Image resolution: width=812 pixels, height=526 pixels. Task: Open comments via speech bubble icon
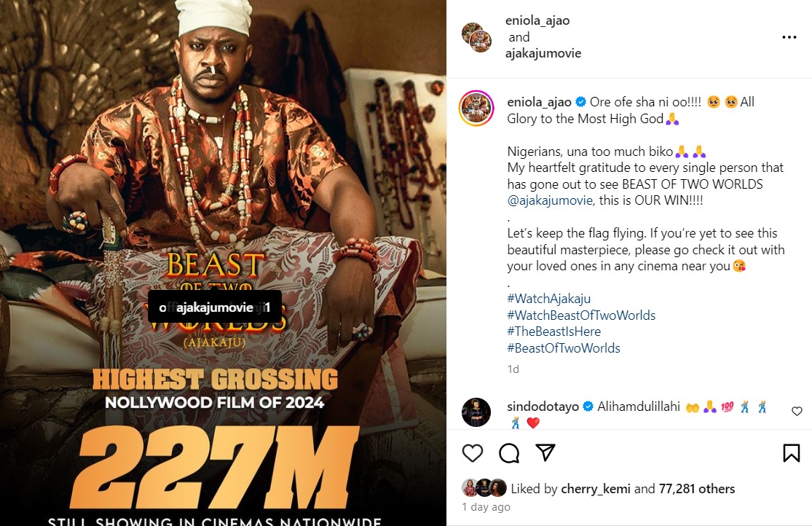(x=509, y=453)
